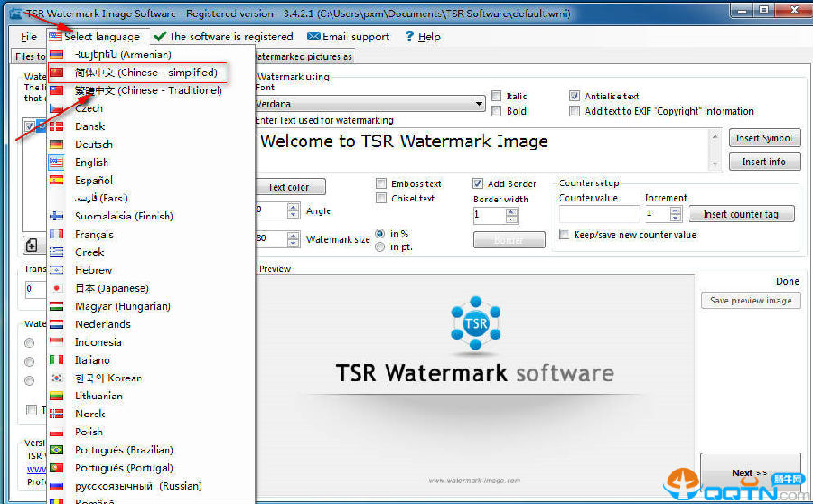The width and height of the screenshot is (813, 504).
Task: Select the Japanese flag icon
Action: [x=56, y=288]
